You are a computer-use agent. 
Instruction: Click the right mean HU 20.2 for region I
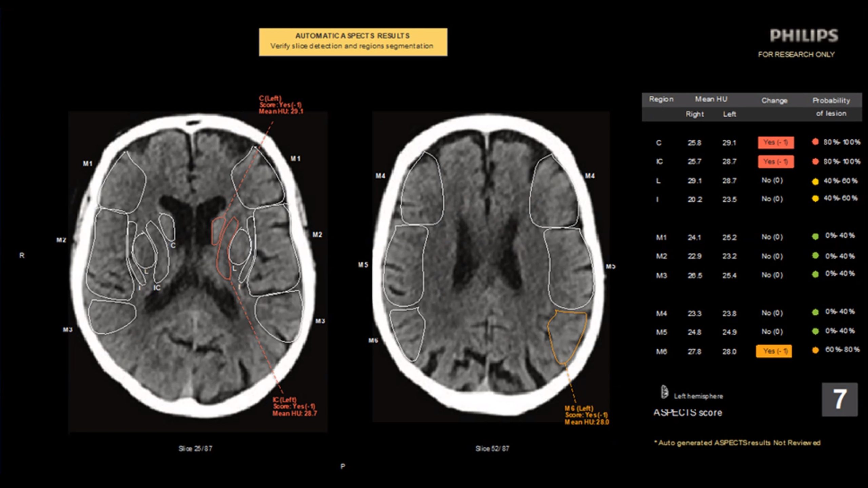(x=694, y=199)
